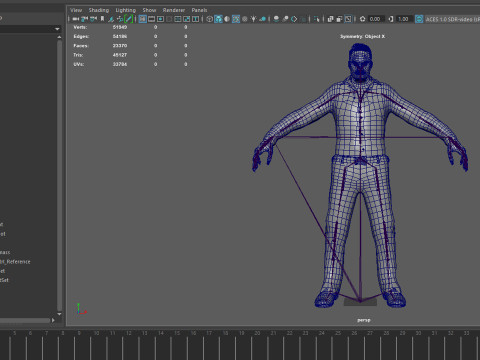Click the Smooth Shade All icon
The image size is (480, 360).
click(x=218, y=19)
